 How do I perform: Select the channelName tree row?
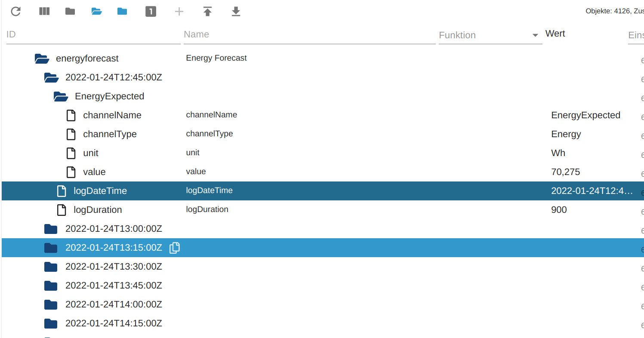pos(323,115)
